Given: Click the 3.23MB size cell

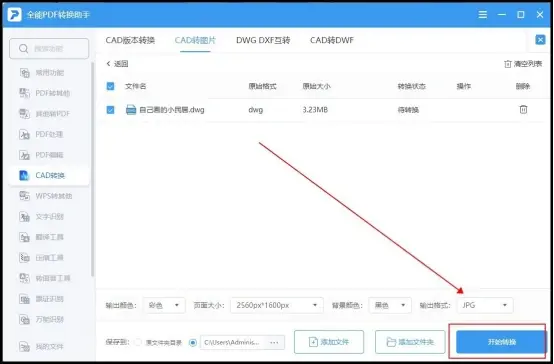Looking at the screenshot, I should click(315, 110).
